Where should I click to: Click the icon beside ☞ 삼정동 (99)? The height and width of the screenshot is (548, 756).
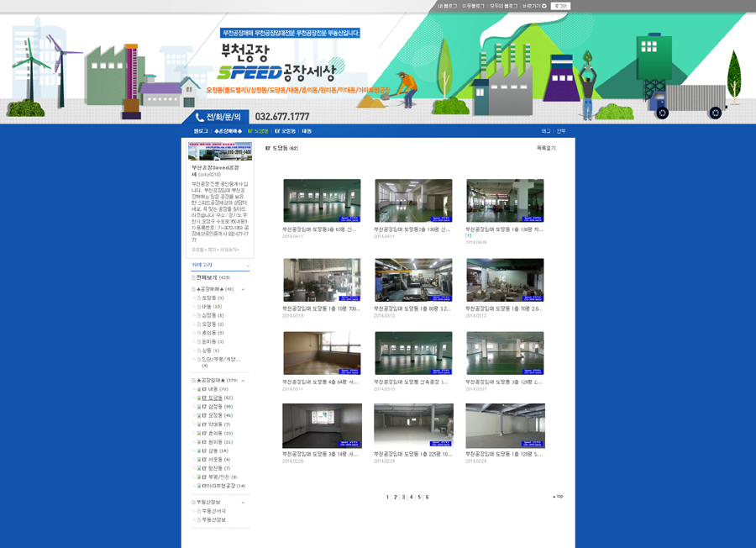pos(198,407)
